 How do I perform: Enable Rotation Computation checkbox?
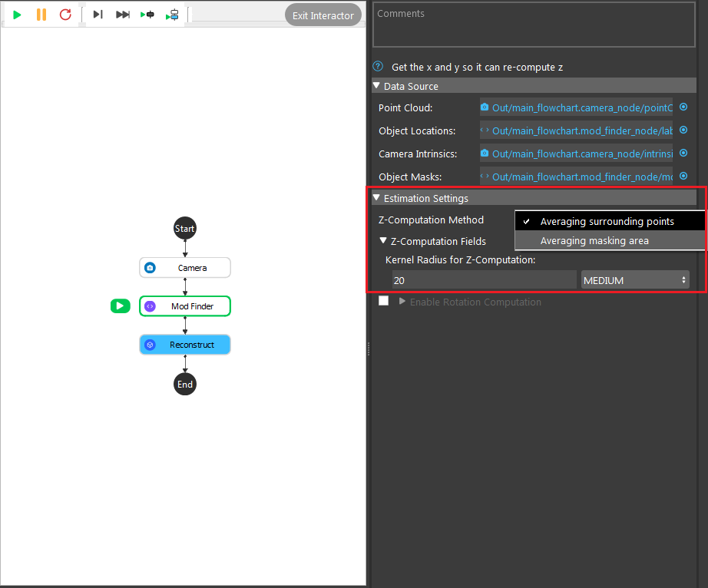coord(383,301)
